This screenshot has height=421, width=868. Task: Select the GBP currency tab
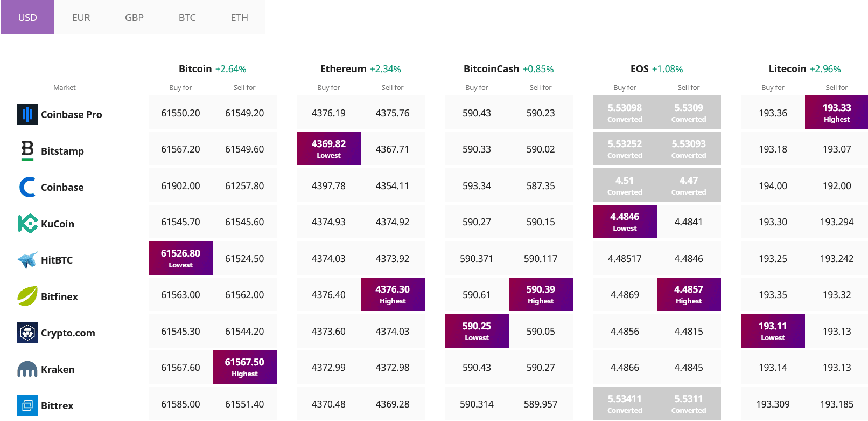click(x=134, y=17)
